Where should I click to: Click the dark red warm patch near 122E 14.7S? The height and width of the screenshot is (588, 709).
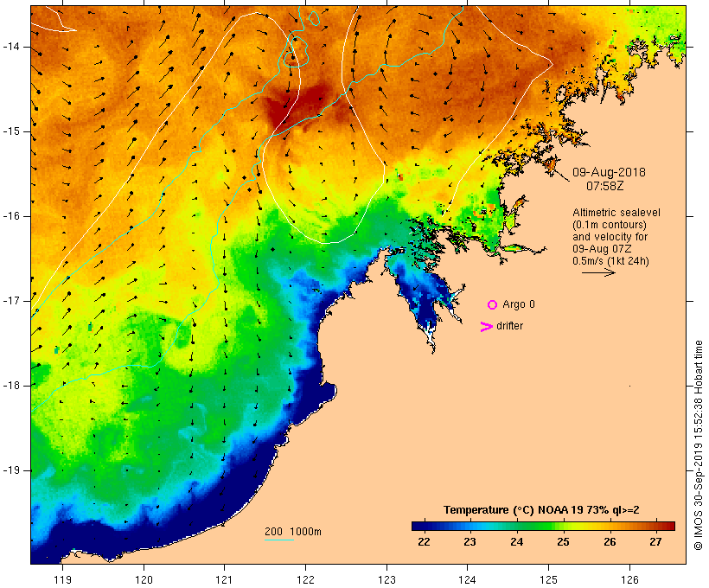pos(298,105)
